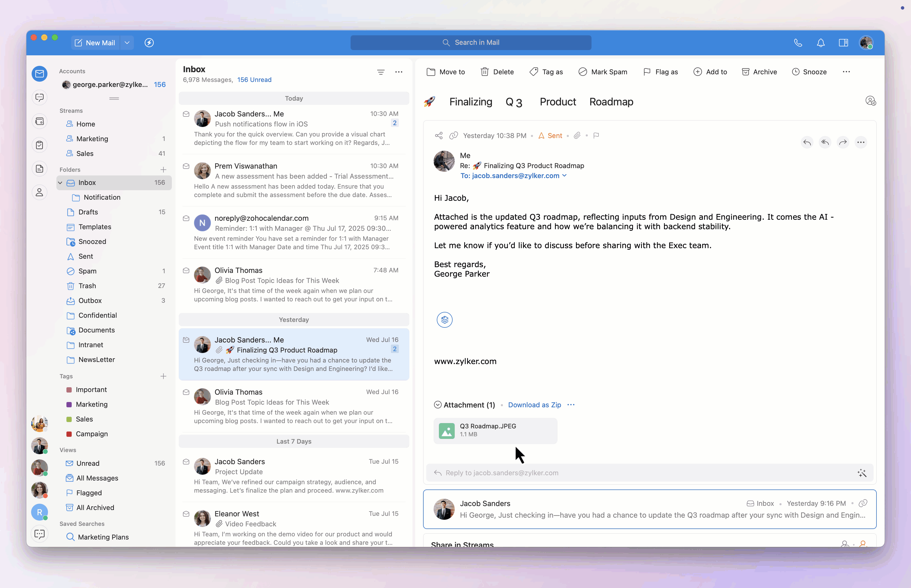Click 156 Unread link
The width and height of the screenshot is (911, 588).
tap(254, 80)
